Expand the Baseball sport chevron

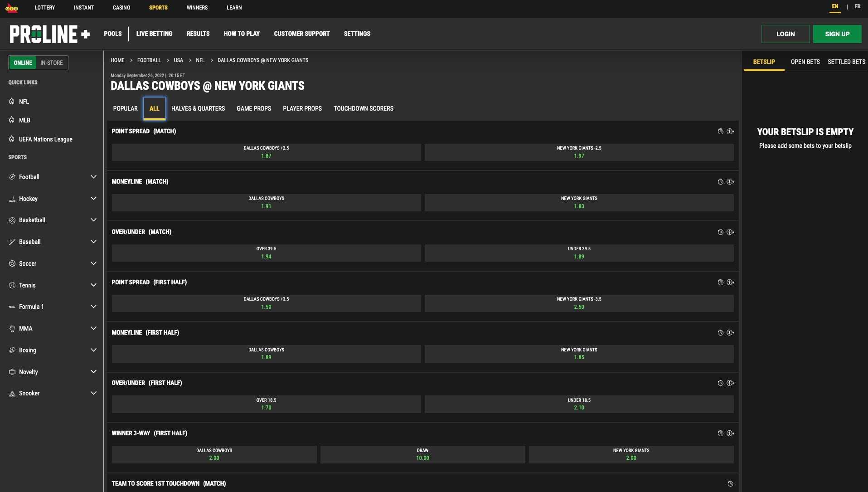93,242
